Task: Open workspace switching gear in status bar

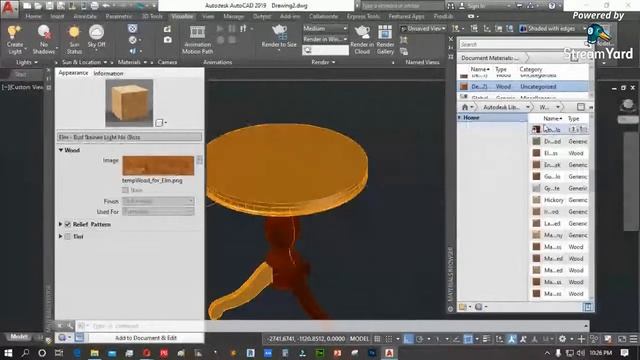Action: 562,339
